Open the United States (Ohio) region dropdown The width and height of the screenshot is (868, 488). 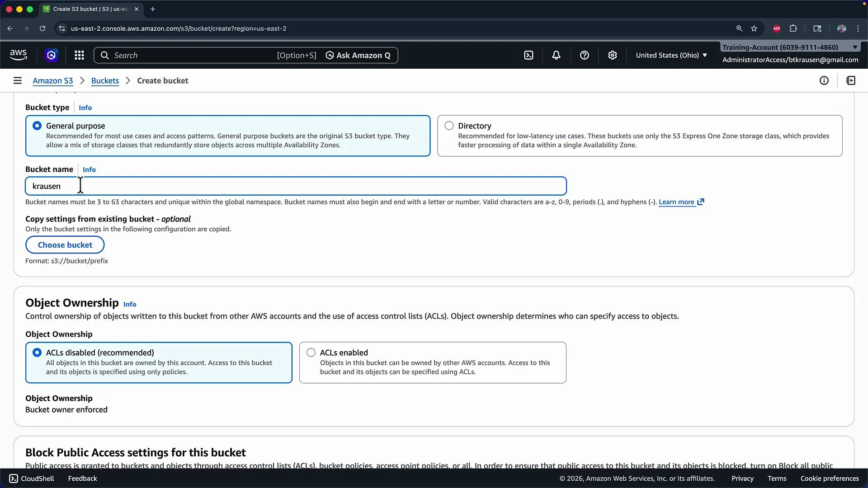[x=671, y=55]
